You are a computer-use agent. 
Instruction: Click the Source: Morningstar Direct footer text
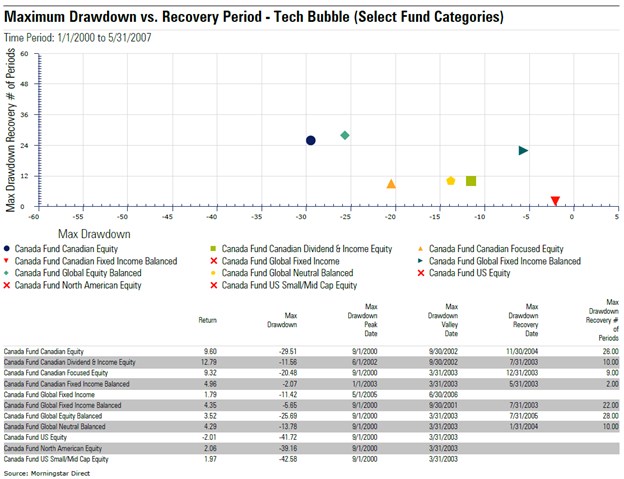click(43, 471)
